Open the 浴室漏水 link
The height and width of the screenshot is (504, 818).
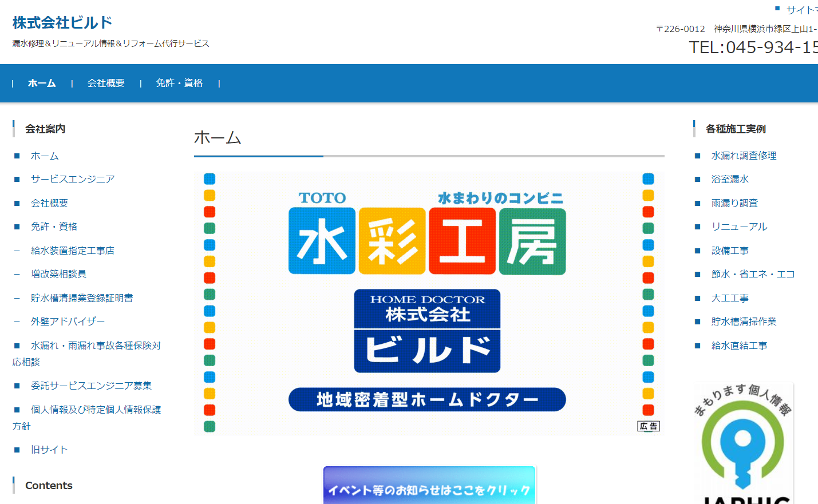730,179
